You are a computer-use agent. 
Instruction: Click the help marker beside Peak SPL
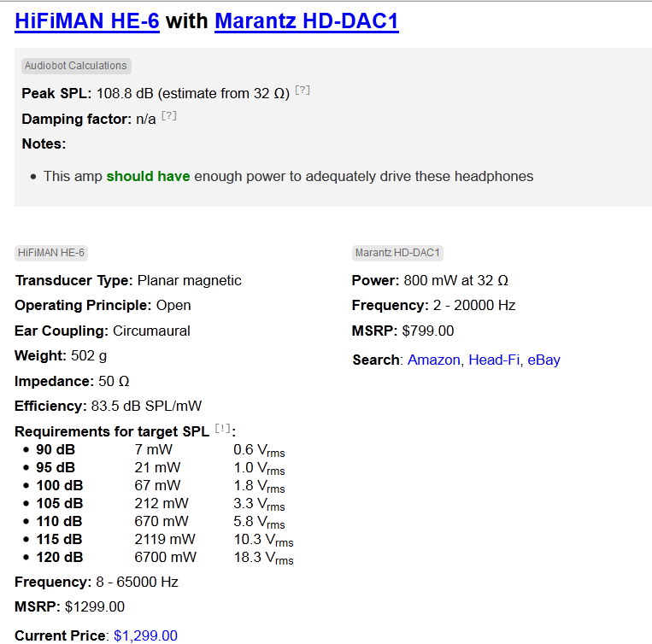303,90
